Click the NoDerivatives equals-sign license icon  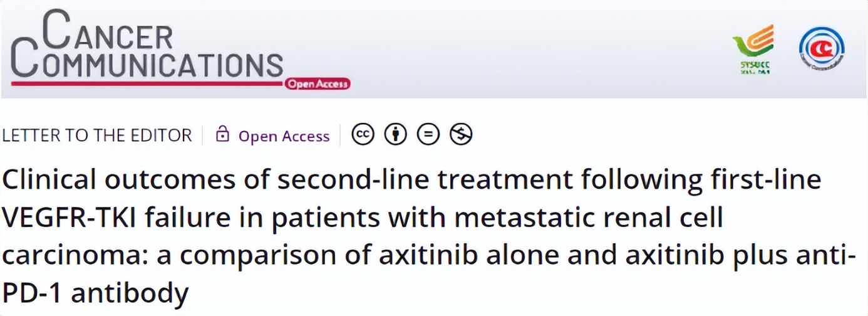[428, 135]
